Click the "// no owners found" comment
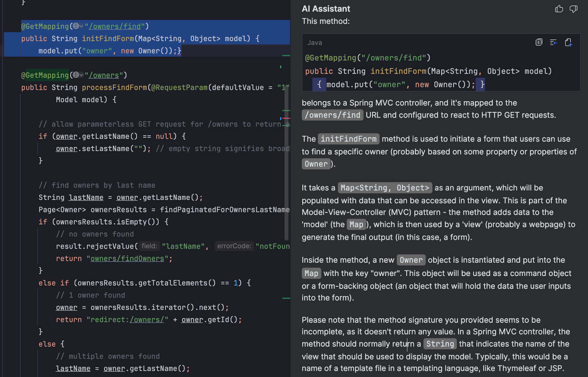This screenshot has width=588, height=377. [95, 234]
